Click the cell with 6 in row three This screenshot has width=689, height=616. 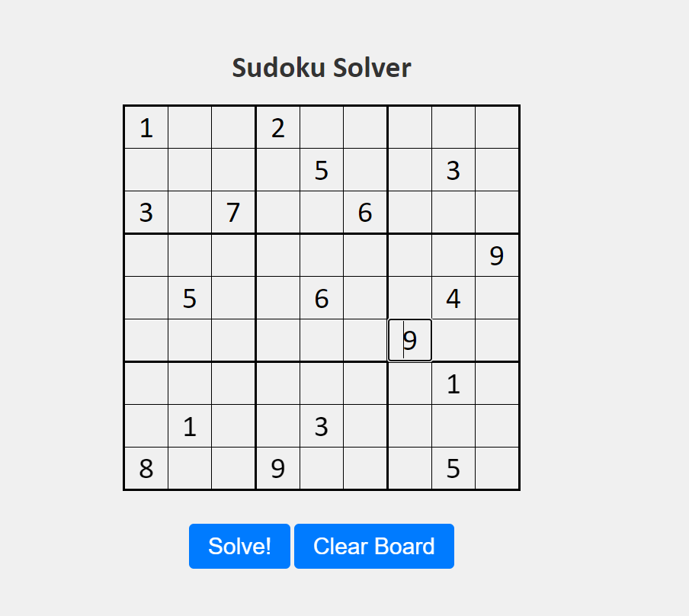click(x=366, y=213)
